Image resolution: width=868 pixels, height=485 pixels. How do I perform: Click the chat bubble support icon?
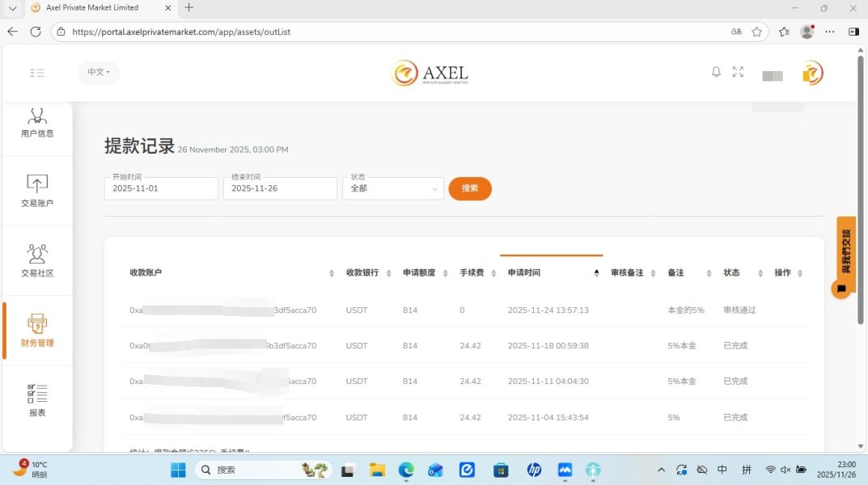pos(841,289)
